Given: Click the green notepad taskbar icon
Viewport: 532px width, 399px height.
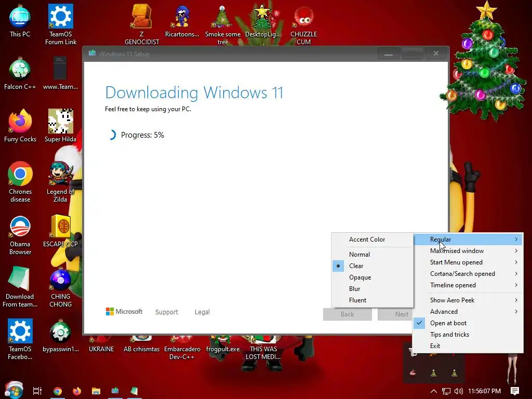Looking at the screenshot, I should [x=135, y=391].
